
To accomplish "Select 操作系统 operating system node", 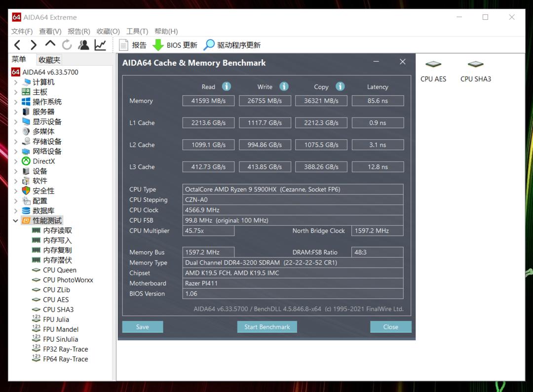I will point(47,102).
